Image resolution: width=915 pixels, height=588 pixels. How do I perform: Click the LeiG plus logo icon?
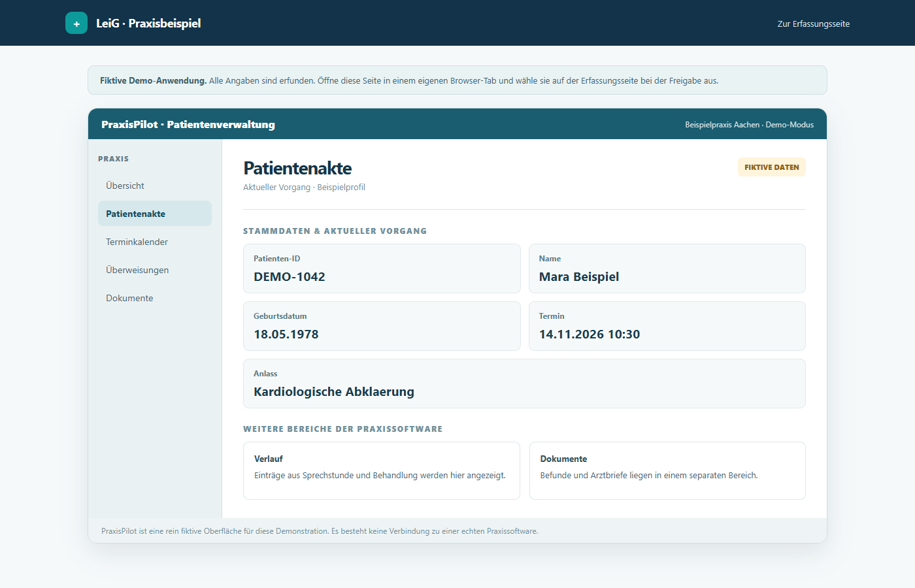(x=76, y=23)
